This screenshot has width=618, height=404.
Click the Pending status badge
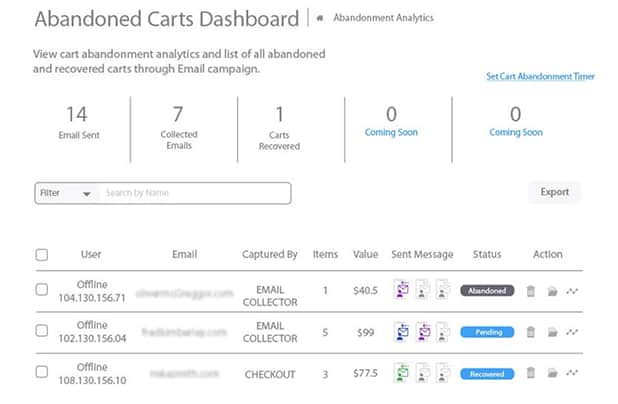[488, 332]
